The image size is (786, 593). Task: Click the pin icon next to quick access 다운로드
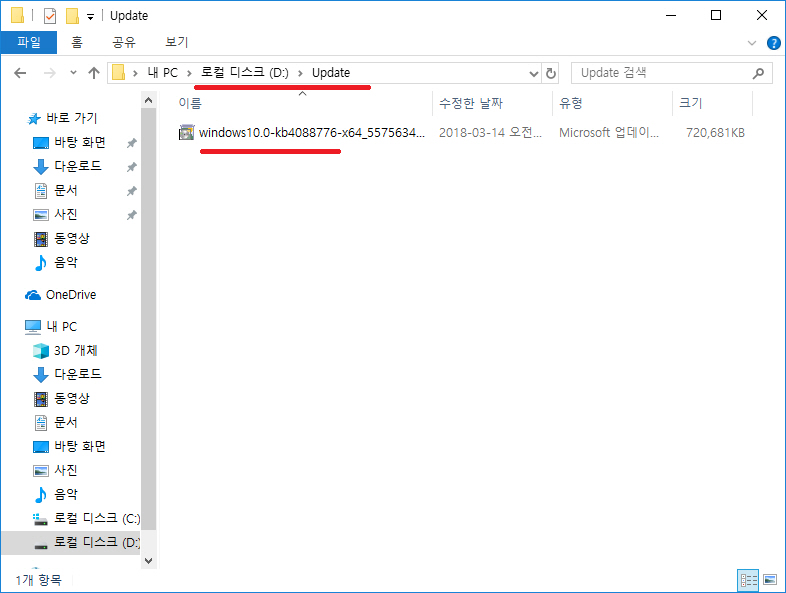(x=131, y=167)
